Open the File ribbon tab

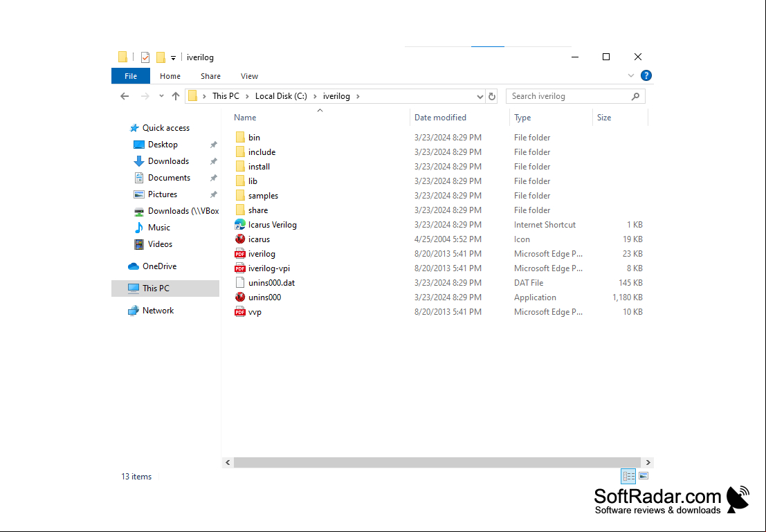[131, 76]
